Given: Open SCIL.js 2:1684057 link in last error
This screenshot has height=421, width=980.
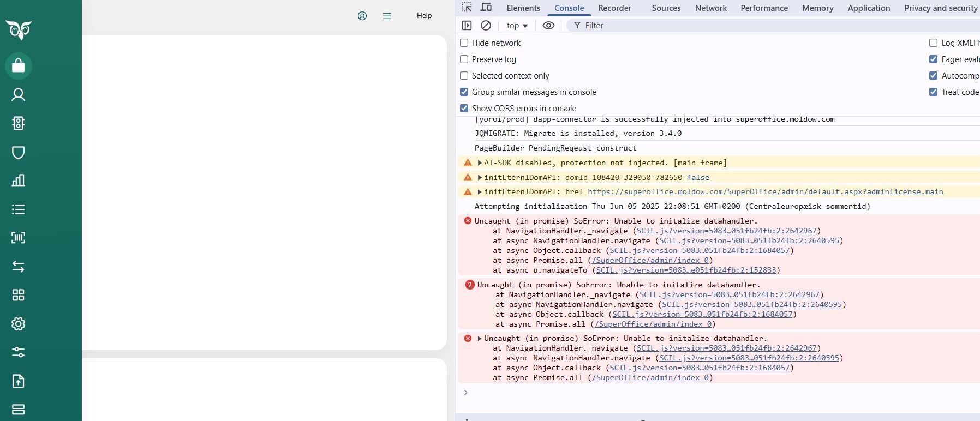Looking at the screenshot, I should click(x=700, y=368).
